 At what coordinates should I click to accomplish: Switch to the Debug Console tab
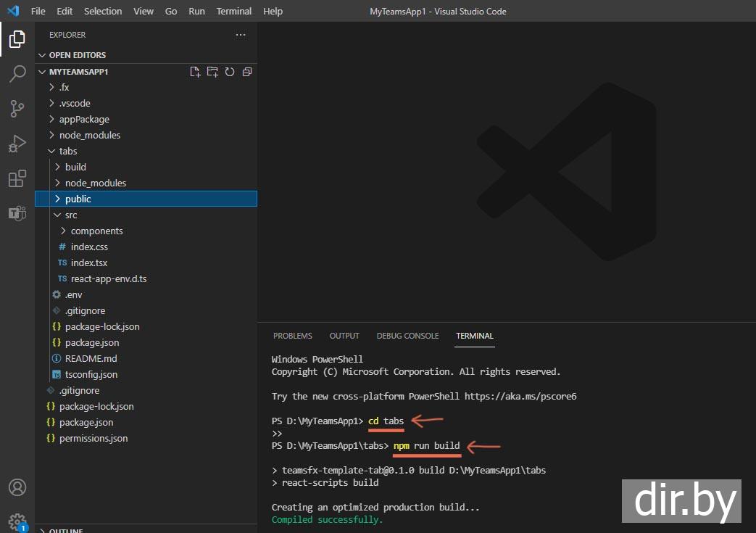point(407,336)
